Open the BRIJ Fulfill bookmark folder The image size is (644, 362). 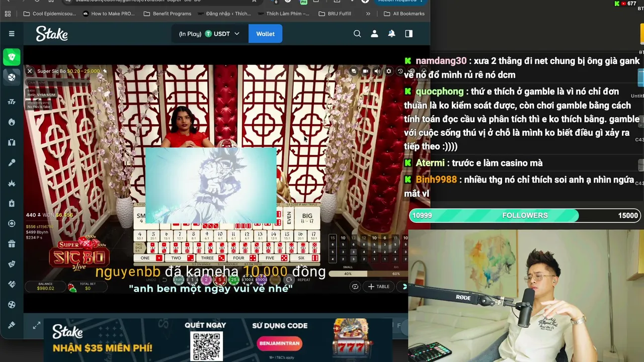(x=335, y=14)
